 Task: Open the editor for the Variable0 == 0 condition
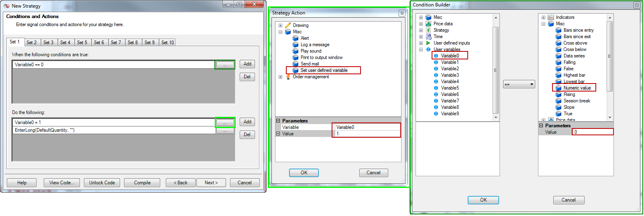click(225, 65)
